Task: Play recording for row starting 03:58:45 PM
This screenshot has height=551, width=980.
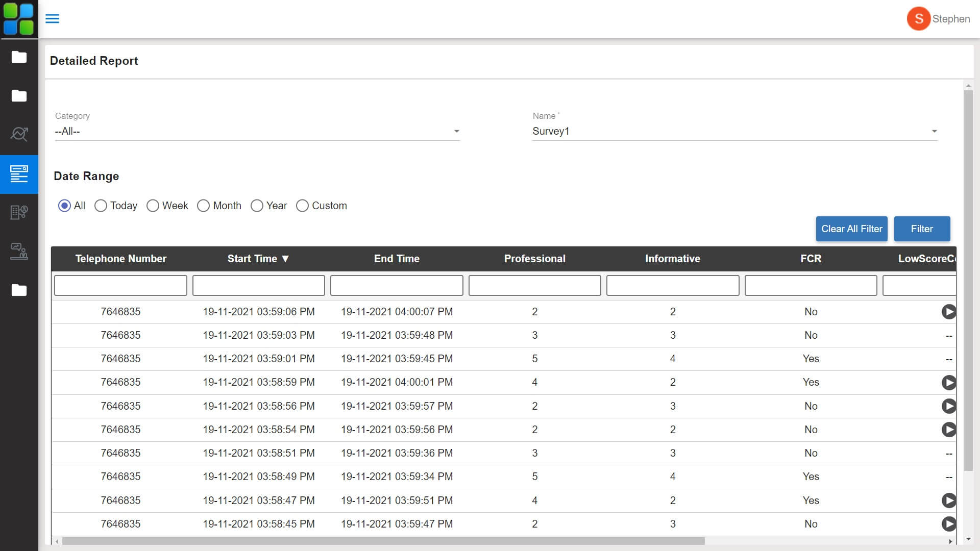Action: tap(948, 524)
